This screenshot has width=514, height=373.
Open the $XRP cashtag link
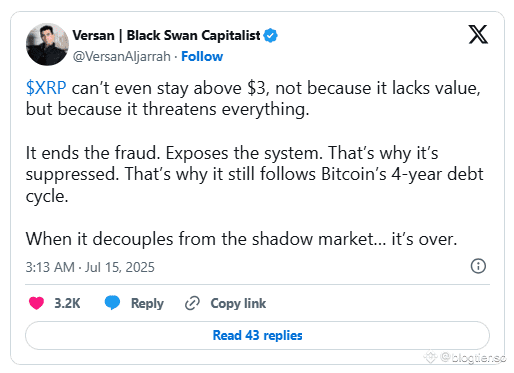point(46,88)
